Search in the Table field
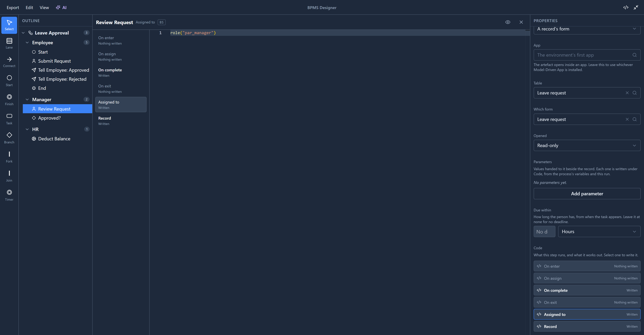The width and height of the screenshot is (644, 335). point(634,93)
